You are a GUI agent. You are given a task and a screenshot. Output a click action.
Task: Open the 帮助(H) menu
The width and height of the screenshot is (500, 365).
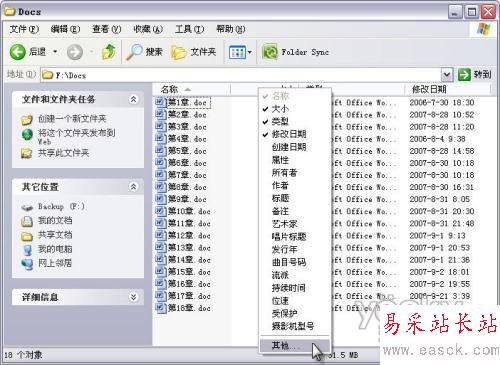click(231, 29)
